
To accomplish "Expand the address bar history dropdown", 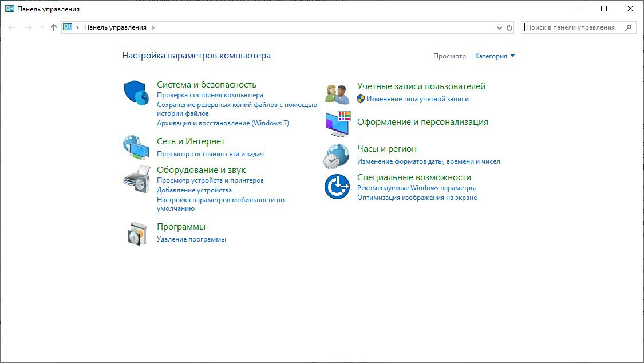I will point(499,28).
